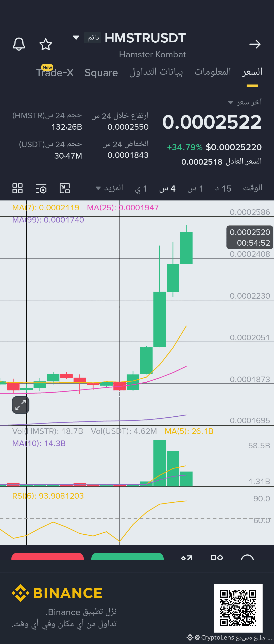Screen dimensions: 274x644
Task: Tap the Vol(USDT): 4.62M label
Action: pos(124,431)
